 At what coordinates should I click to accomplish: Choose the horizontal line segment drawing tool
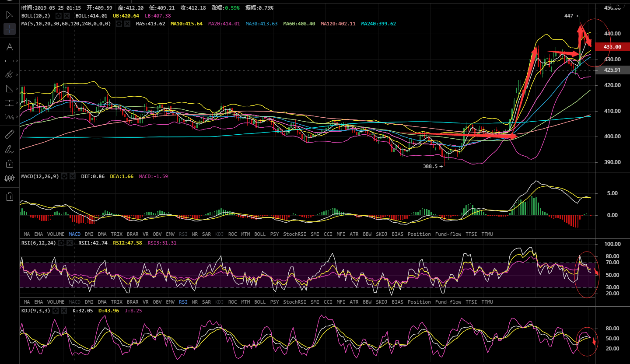(x=10, y=61)
